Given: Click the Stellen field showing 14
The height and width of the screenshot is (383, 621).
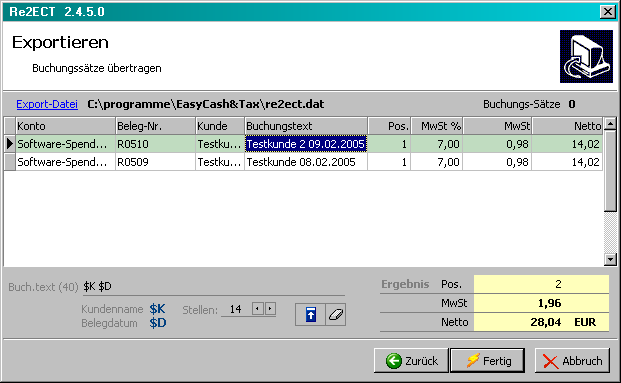Looking at the screenshot, I should (x=236, y=309).
